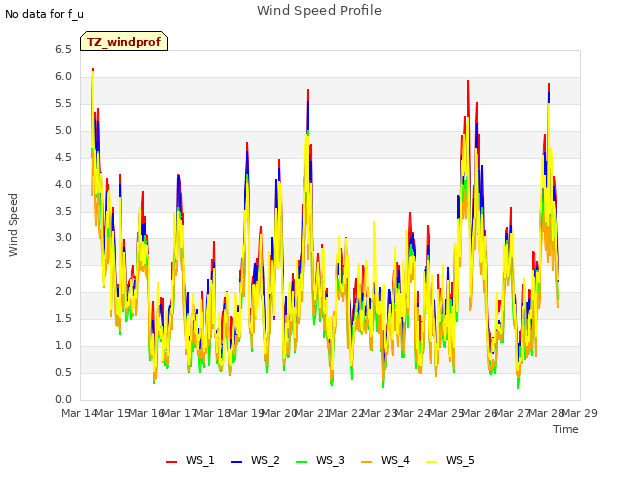Viewport: 640px width, 480px height.
Task: Select the WS_4 legend entry
Action: pos(385,460)
